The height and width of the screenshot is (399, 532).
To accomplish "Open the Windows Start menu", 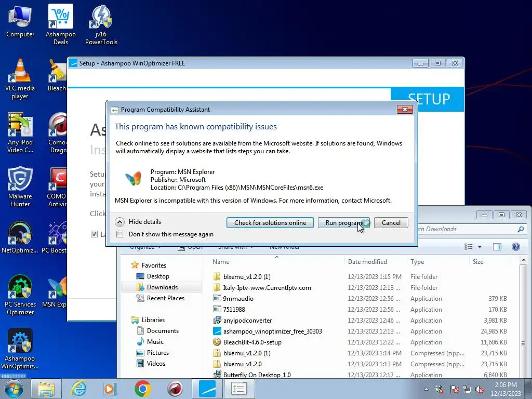I will (14, 389).
